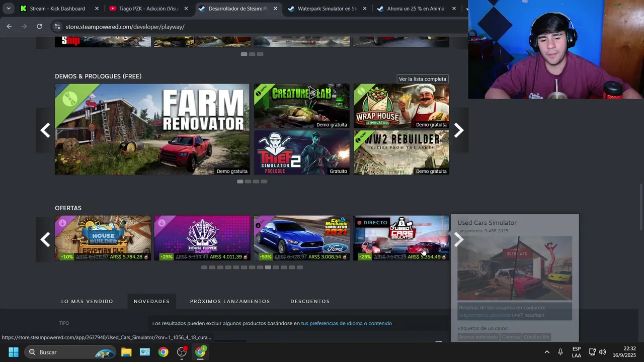Switch to Waterpark Simulator Steam tab
This screenshot has height=362, width=644.
(x=327, y=9)
